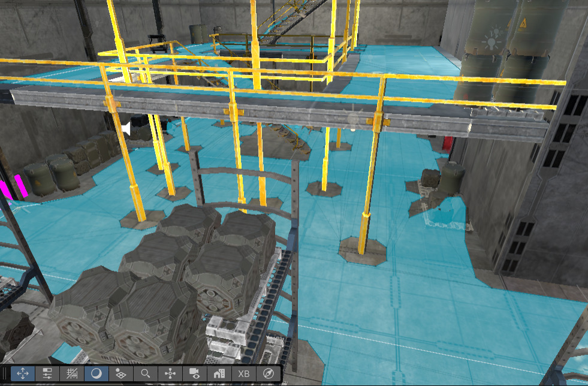This screenshot has width=588, height=386.
Task: Click the building navigation icon
Action: pos(218,375)
